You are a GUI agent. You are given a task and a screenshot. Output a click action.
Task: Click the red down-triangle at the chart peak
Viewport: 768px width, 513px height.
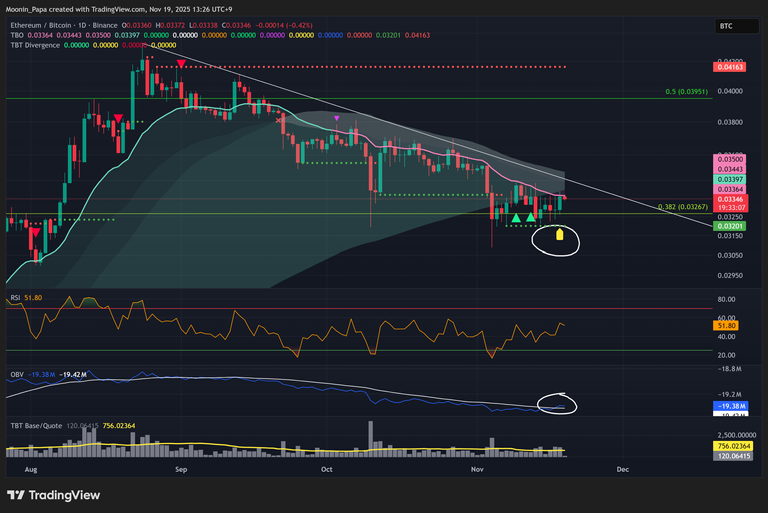(180, 64)
